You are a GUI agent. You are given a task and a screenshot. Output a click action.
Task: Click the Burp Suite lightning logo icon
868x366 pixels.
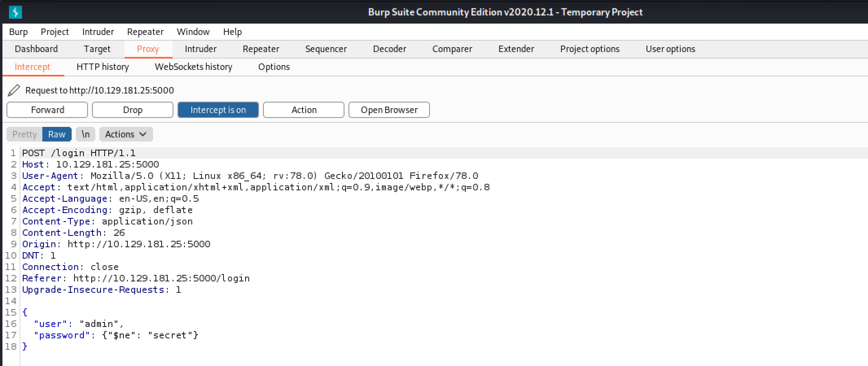click(x=15, y=12)
